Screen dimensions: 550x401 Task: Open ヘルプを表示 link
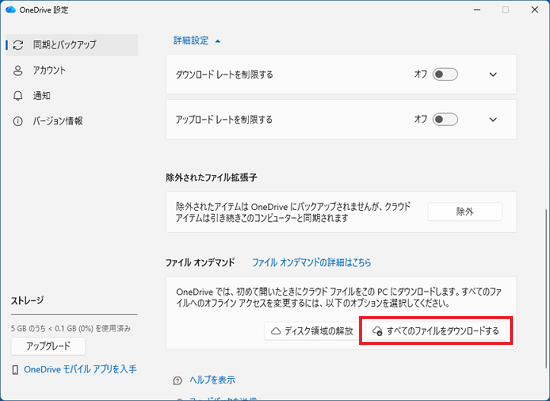212,380
